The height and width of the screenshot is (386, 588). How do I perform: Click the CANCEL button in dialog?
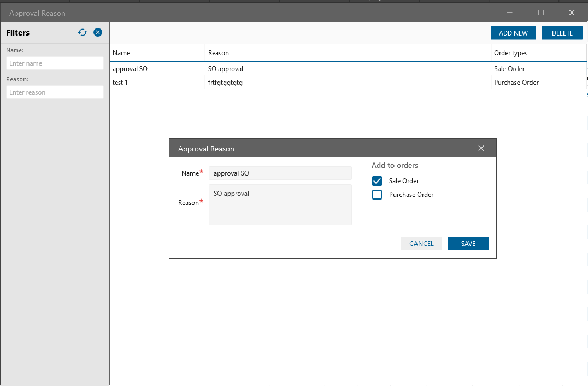click(421, 244)
